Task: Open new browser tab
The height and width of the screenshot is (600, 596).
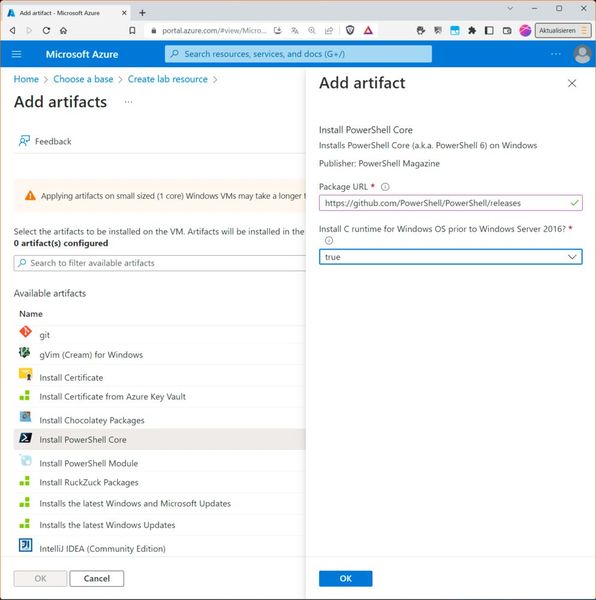Action: point(142,13)
